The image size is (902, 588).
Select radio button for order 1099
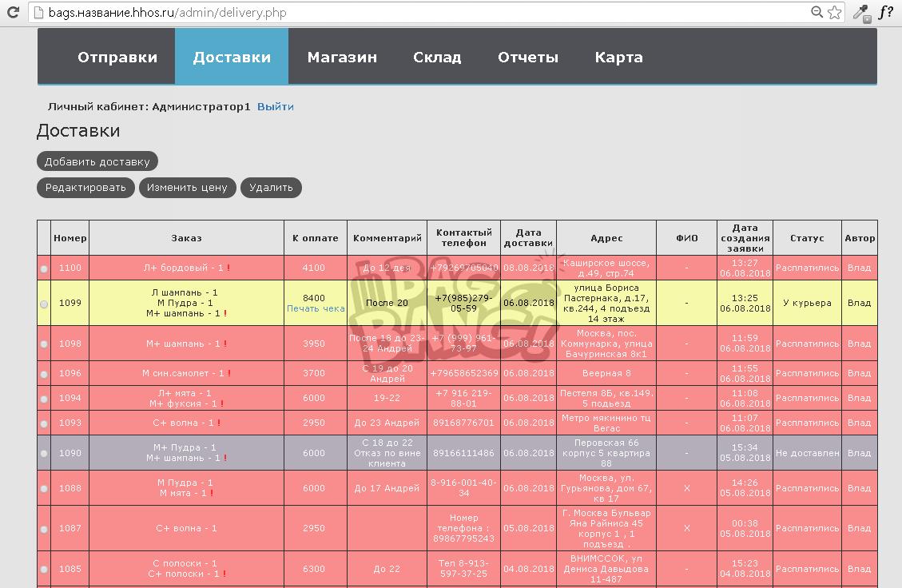click(x=44, y=304)
